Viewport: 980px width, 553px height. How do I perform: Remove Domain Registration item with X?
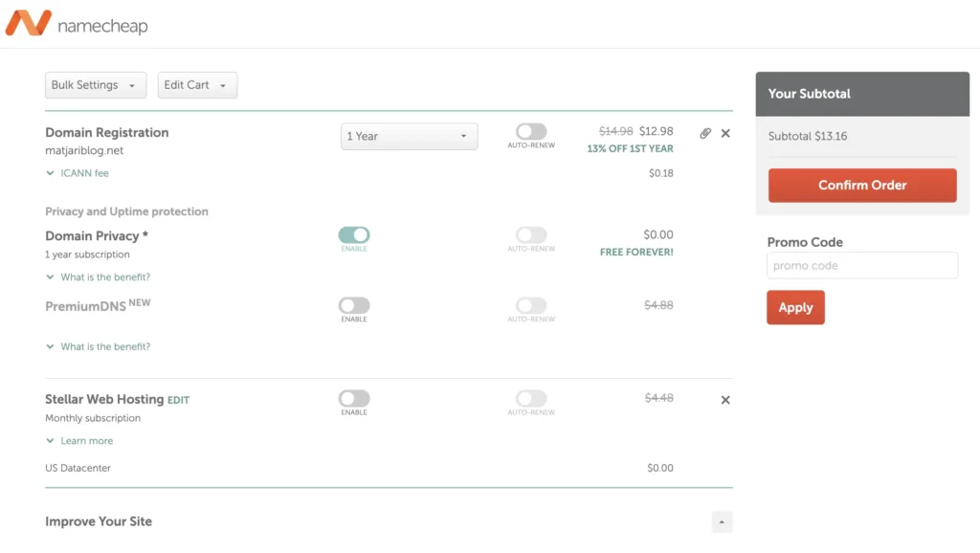coord(725,133)
